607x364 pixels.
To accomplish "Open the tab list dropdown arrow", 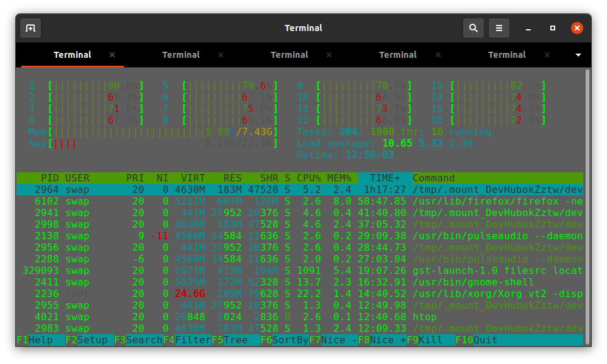I will [x=578, y=54].
